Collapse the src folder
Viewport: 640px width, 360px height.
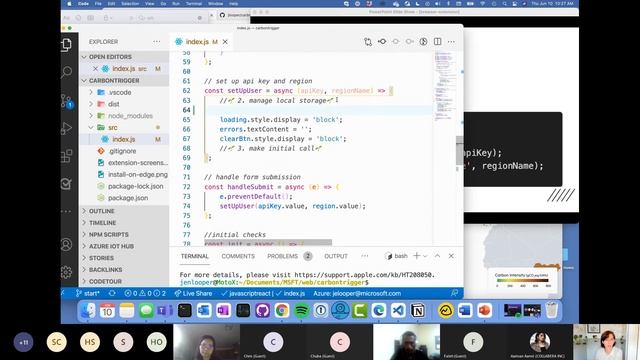124,128
